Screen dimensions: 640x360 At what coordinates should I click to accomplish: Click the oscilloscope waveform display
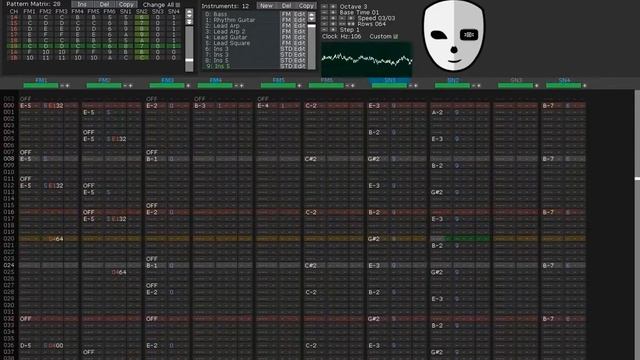[x=367, y=60]
